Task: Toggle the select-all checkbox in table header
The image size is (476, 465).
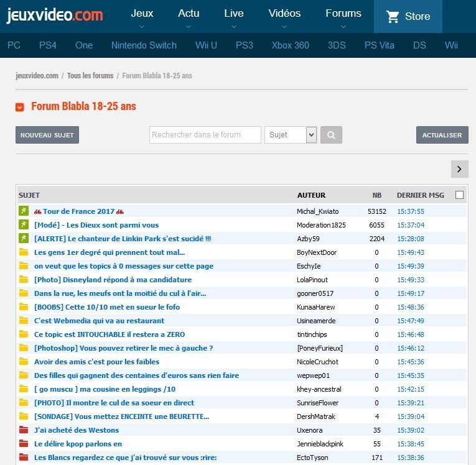Action: [459, 195]
